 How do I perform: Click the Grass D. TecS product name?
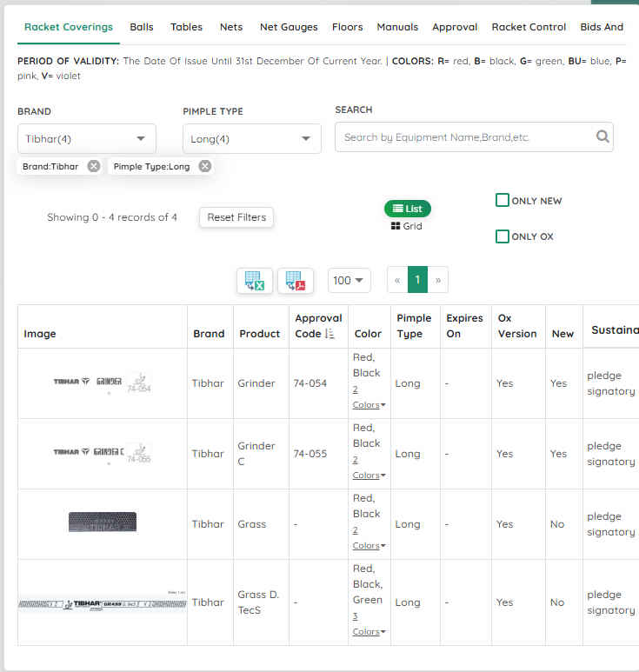[258, 602]
